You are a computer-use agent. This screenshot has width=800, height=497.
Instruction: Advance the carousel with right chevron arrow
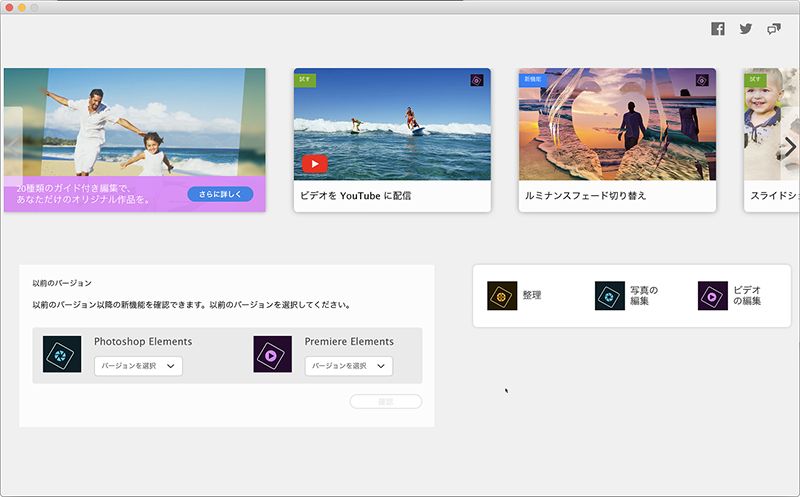click(790, 147)
